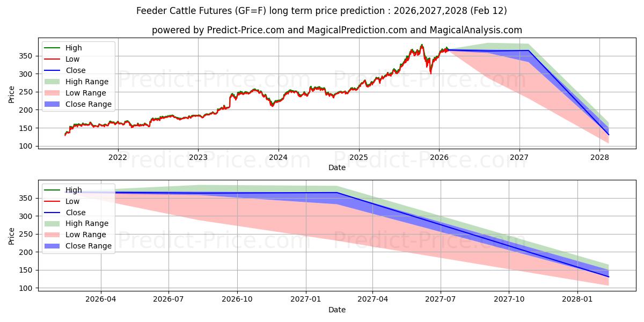This screenshot has width=644, height=322.
Task: Select the 2026-10 date tick on bottom chart
Action: (237, 299)
